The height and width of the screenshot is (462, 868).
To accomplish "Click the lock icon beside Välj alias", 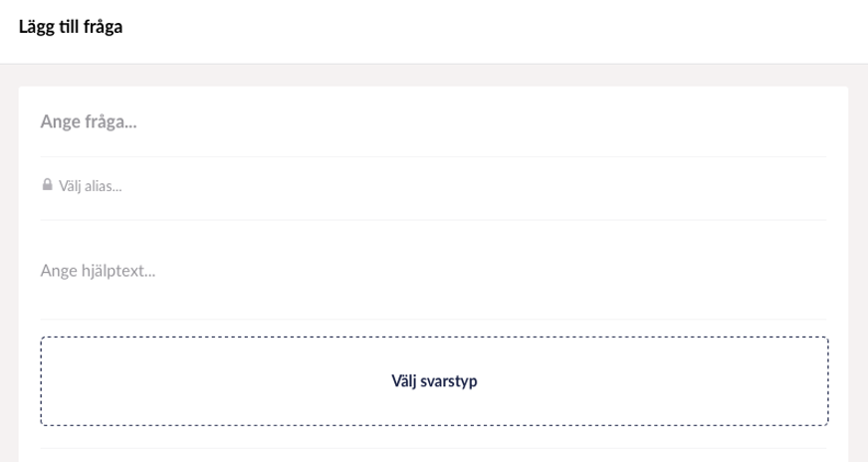I will click(48, 184).
